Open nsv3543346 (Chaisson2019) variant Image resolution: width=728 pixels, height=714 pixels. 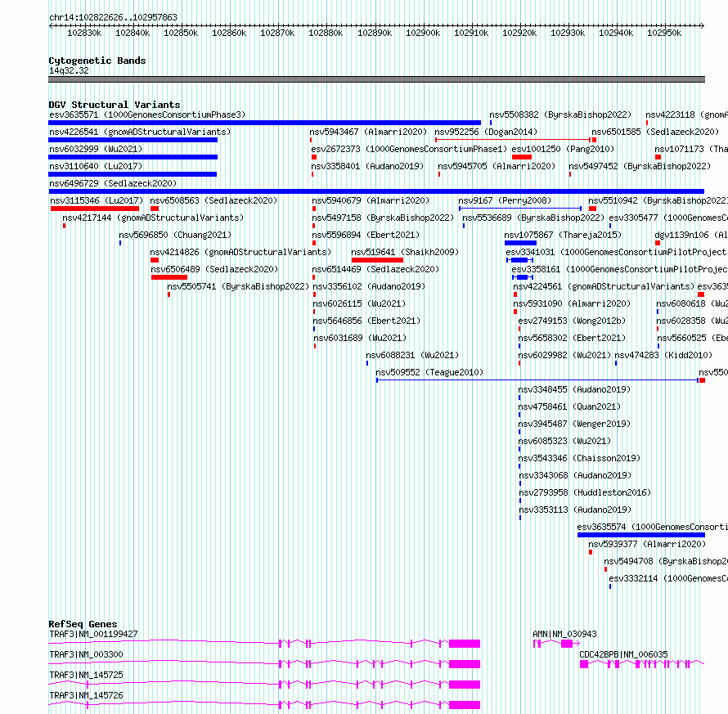[579, 458]
